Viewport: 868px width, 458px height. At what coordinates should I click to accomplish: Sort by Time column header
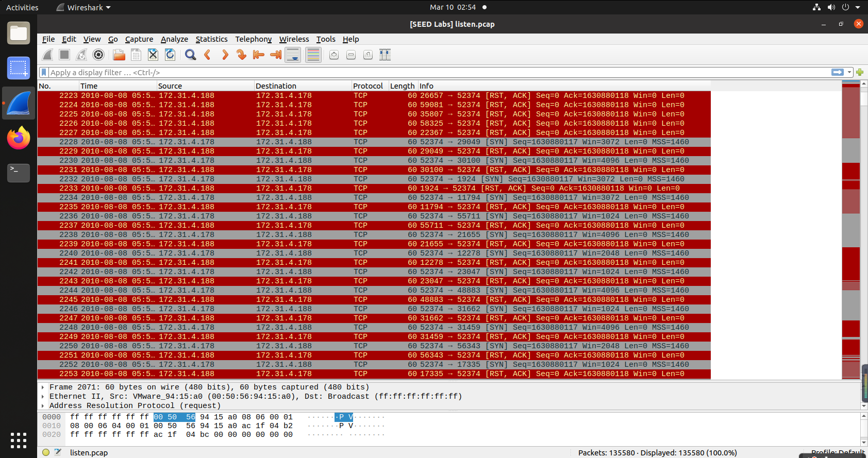[x=118, y=86]
